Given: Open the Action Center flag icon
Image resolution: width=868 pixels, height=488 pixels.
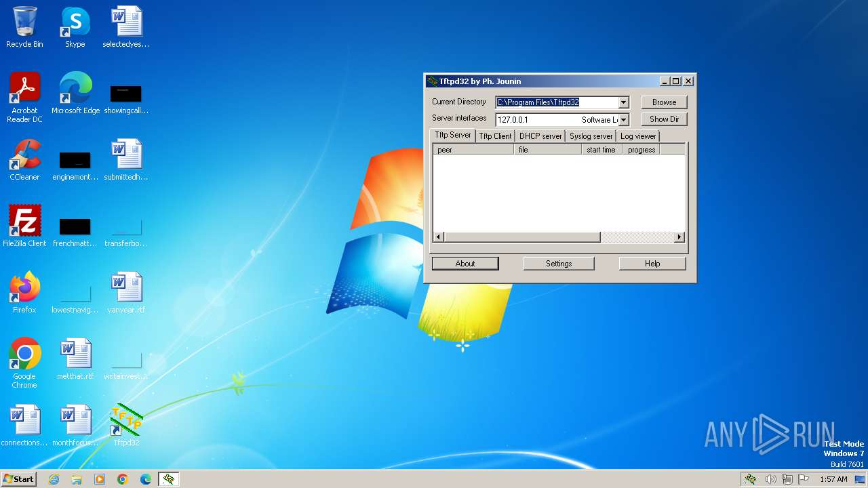Looking at the screenshot, I should click(x=804, y=479).
